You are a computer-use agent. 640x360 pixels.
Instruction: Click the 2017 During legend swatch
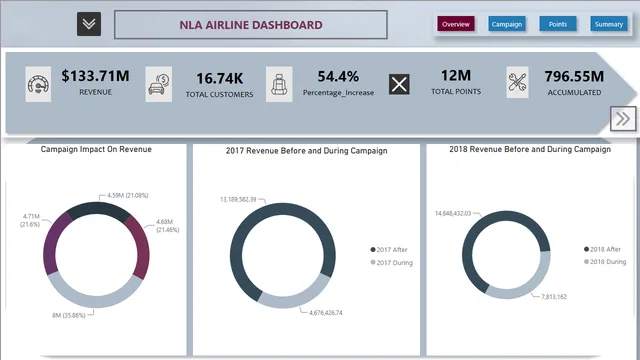(373, 262)
